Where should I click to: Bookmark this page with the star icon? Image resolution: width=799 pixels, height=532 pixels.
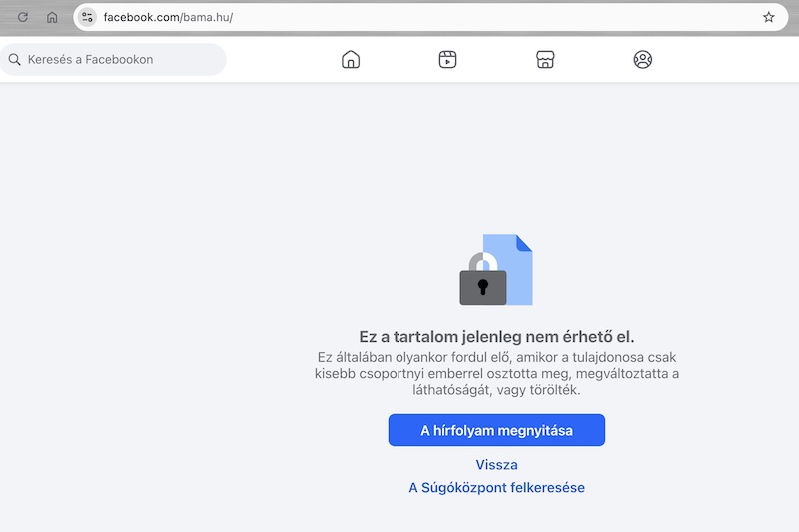tap(768, 17)
